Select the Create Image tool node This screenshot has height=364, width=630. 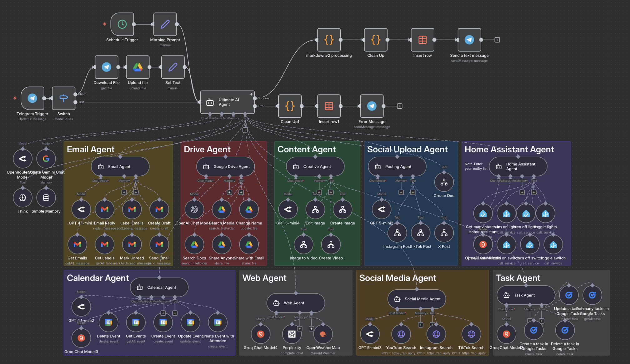point(342,209)
